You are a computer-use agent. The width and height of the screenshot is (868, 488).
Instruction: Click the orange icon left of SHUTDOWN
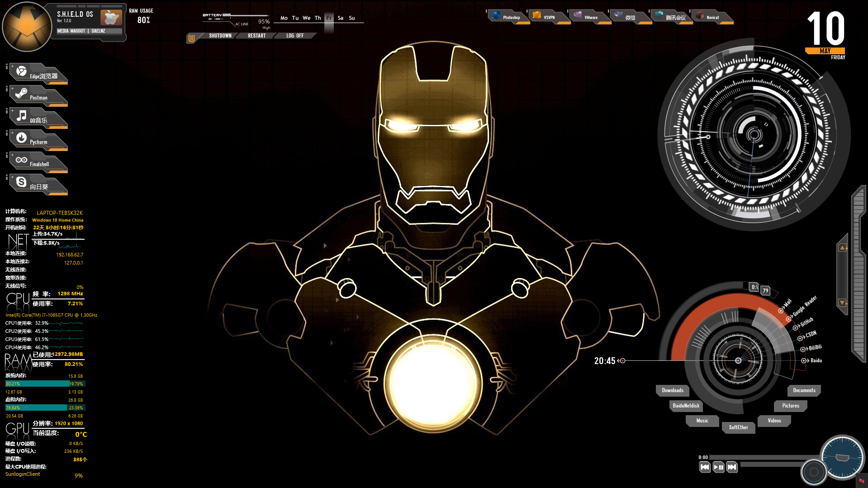[191, 38]
